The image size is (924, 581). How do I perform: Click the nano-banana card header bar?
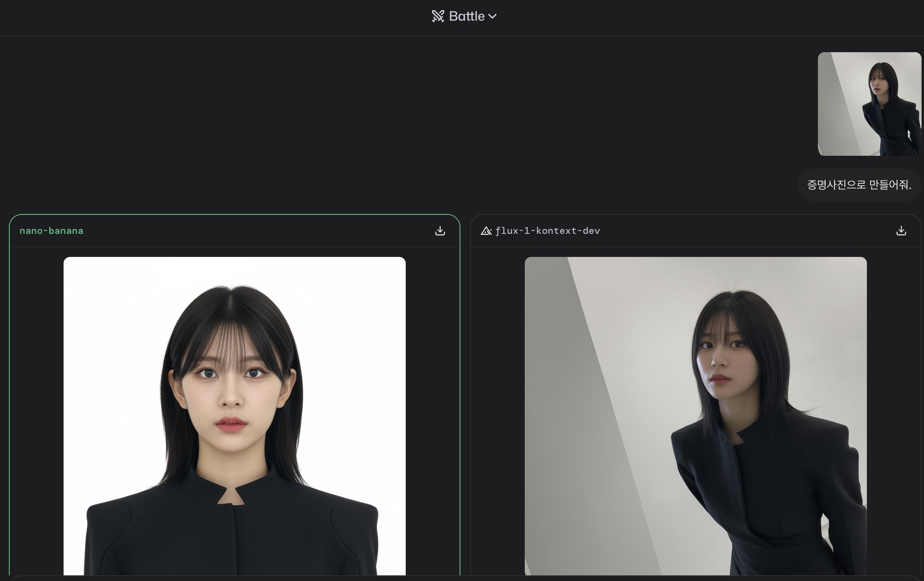(243, 231)
